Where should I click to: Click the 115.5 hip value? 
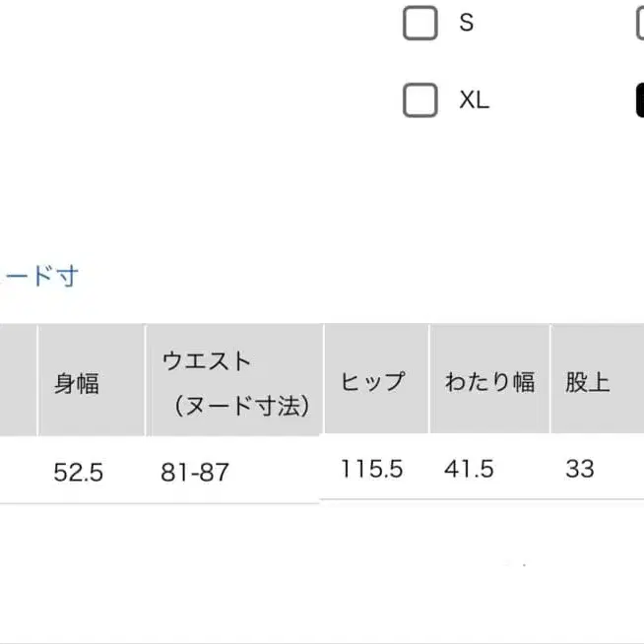372,469
